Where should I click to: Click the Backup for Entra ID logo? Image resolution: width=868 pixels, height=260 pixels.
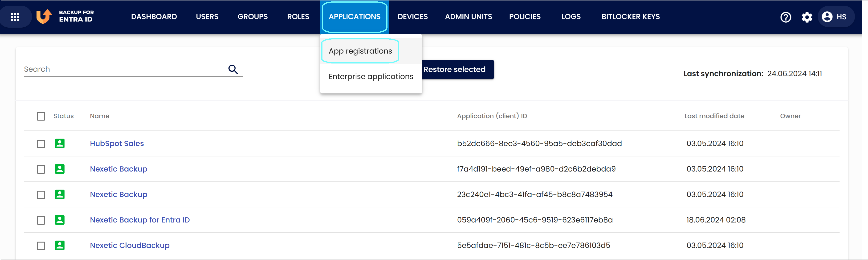coord(65,16)
